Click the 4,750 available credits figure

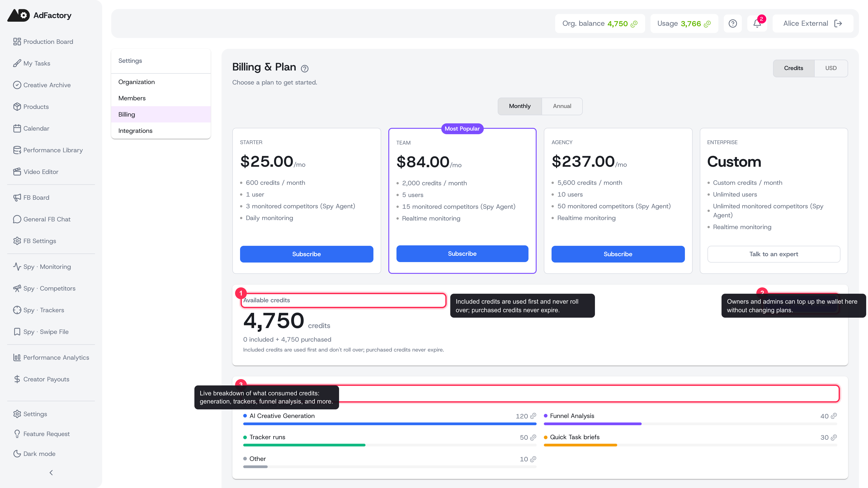click(x=274, y=321)
